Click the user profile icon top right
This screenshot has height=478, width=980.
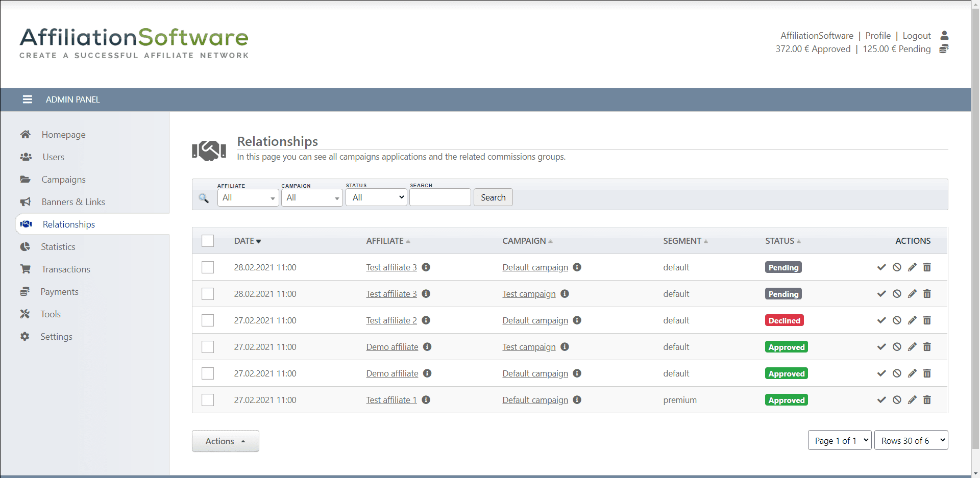(944, 35)
